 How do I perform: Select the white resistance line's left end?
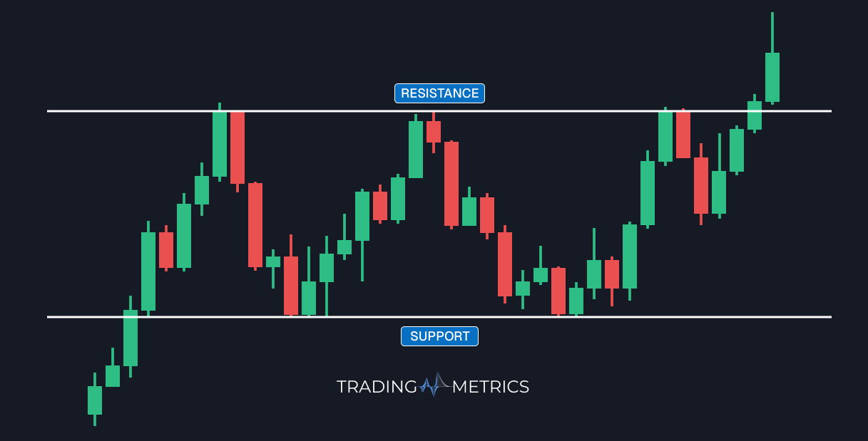tap(50, 111)
